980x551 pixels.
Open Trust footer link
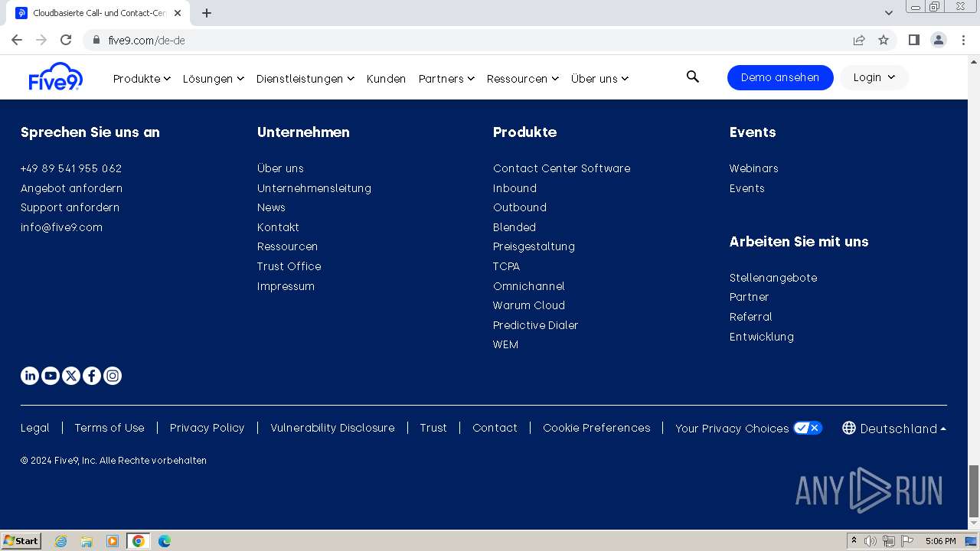(433, 428)
